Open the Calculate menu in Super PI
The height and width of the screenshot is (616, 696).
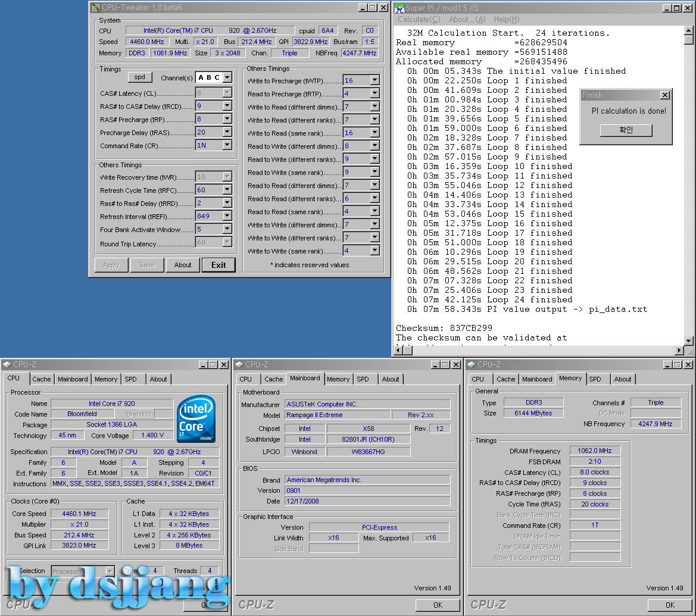click(x=419, y=20)
